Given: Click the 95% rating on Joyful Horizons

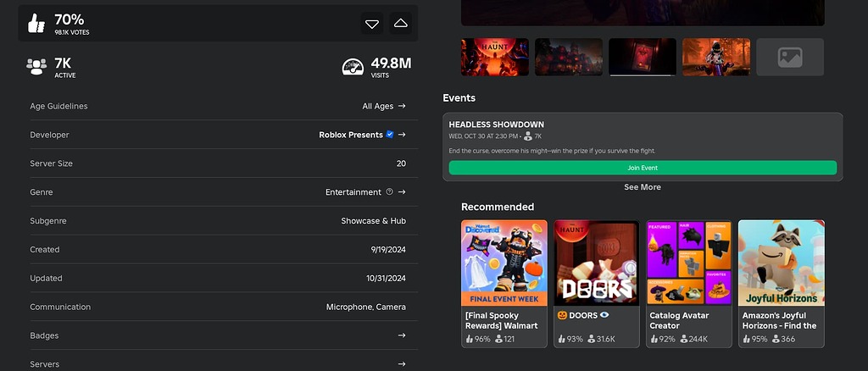Looking at the screenshot, I should 755,339.
